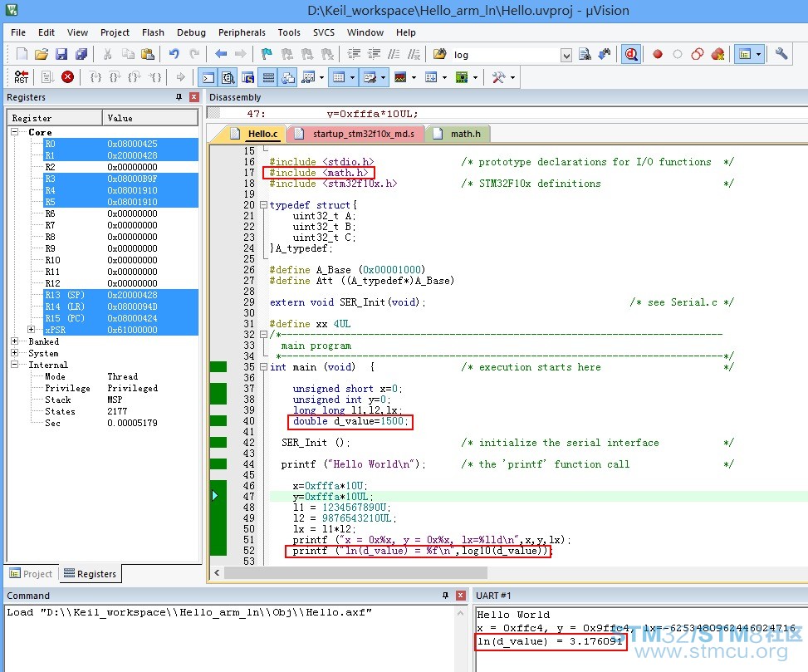Expand the System register group
This screenshot has height=672, width=808.
15,353
